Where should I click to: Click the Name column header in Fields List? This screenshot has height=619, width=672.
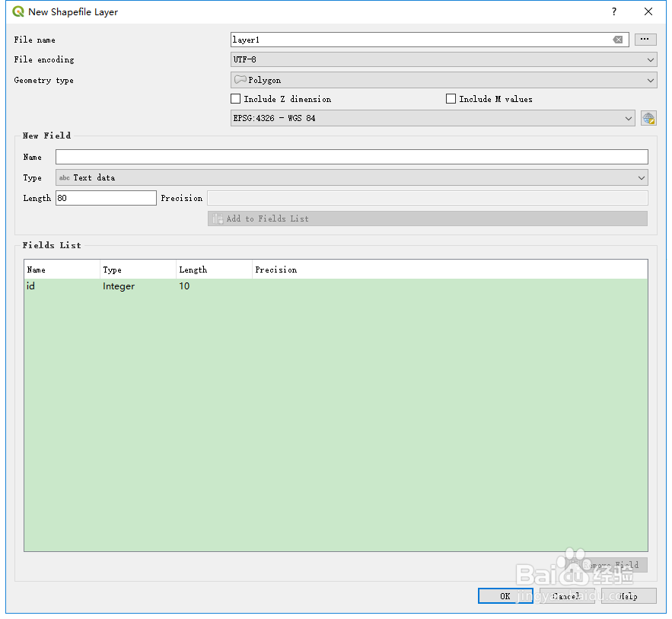tap(62, 270)
